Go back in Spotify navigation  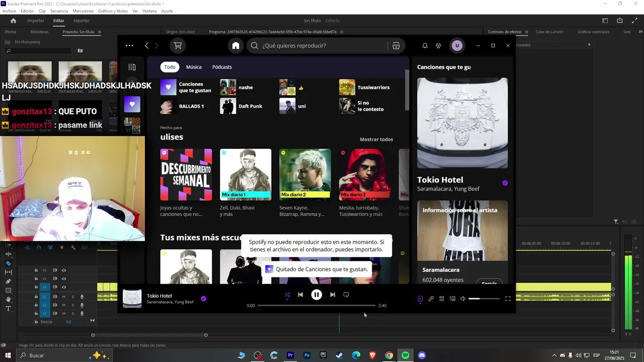click(146, 45)
